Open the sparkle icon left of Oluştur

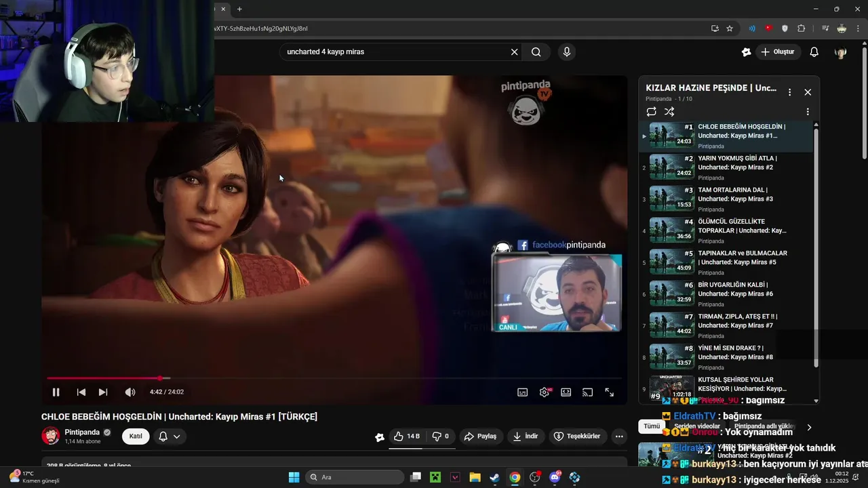coord(747,52)
